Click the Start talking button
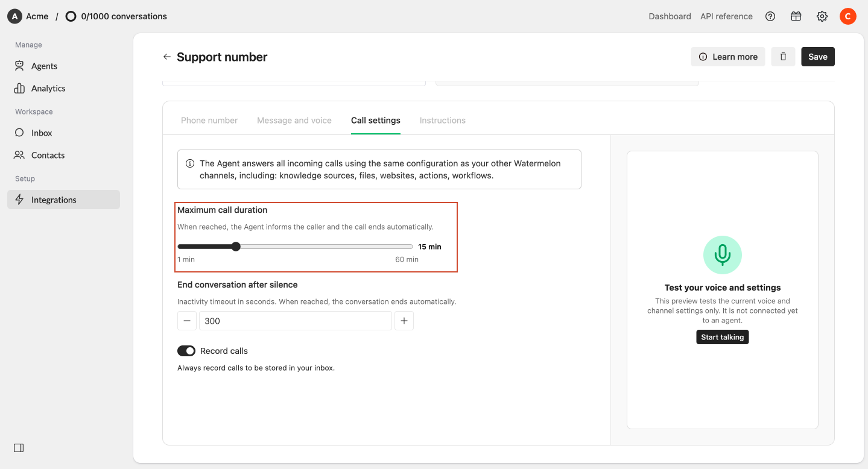Image resolution: width=868 pixels, height=469 pixels. pyautogui.click(x=723, y=337)
